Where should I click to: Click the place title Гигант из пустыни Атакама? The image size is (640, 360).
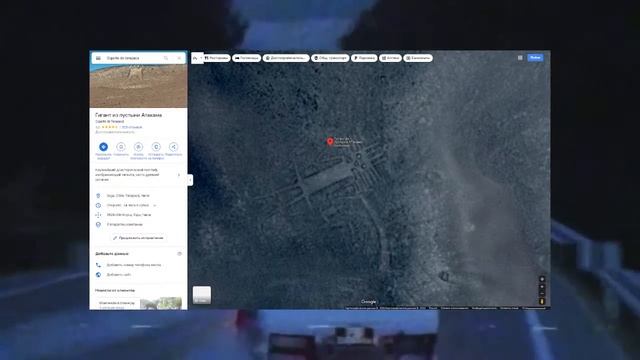point(129,115)
